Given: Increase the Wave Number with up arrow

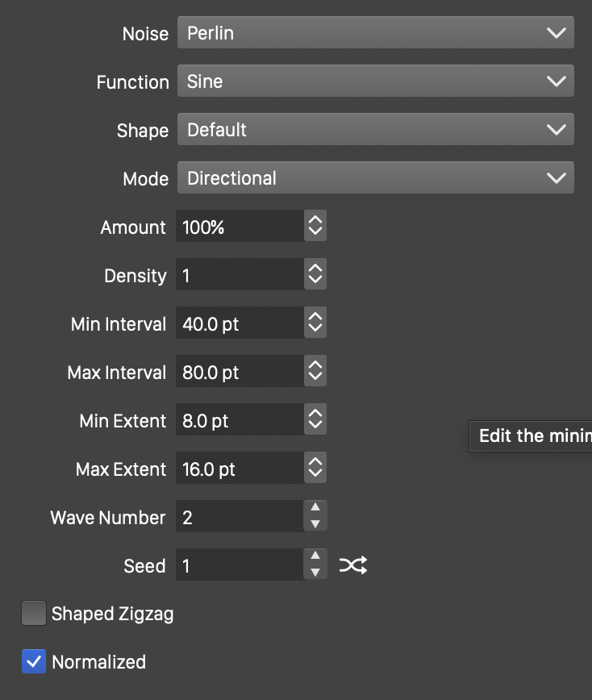Looking at the screenshot, I should 315,508.
